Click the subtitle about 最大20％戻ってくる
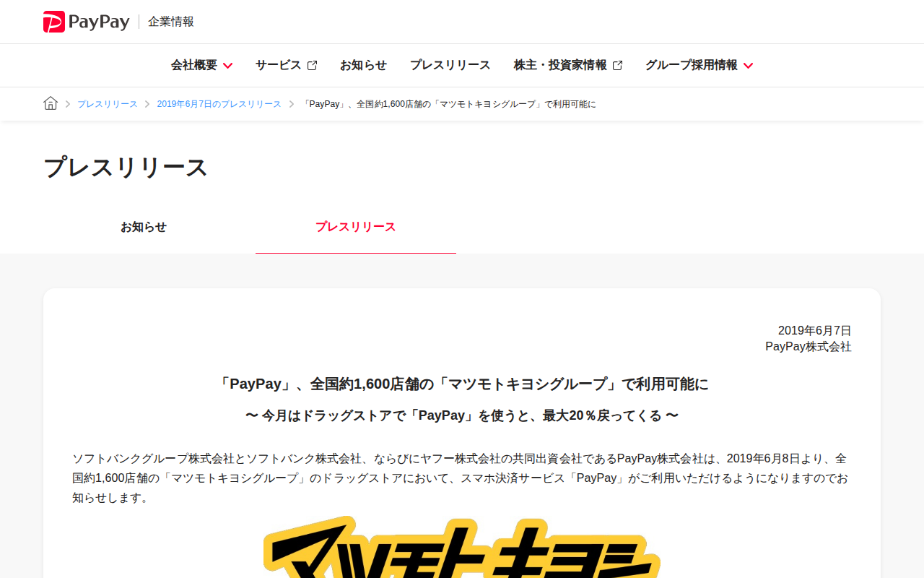 (x=462, y=416)
